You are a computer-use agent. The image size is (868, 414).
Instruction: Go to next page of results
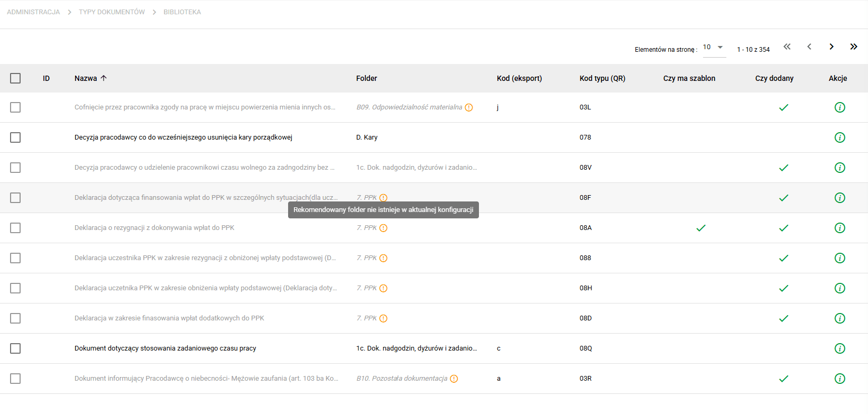click(832, 47)
